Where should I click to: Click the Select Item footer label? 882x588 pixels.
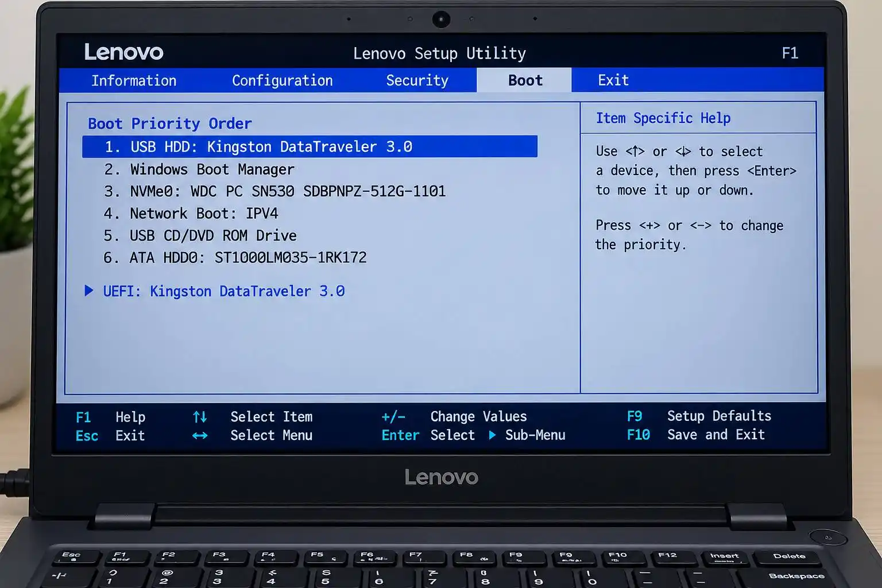click(x=272, y=417)
